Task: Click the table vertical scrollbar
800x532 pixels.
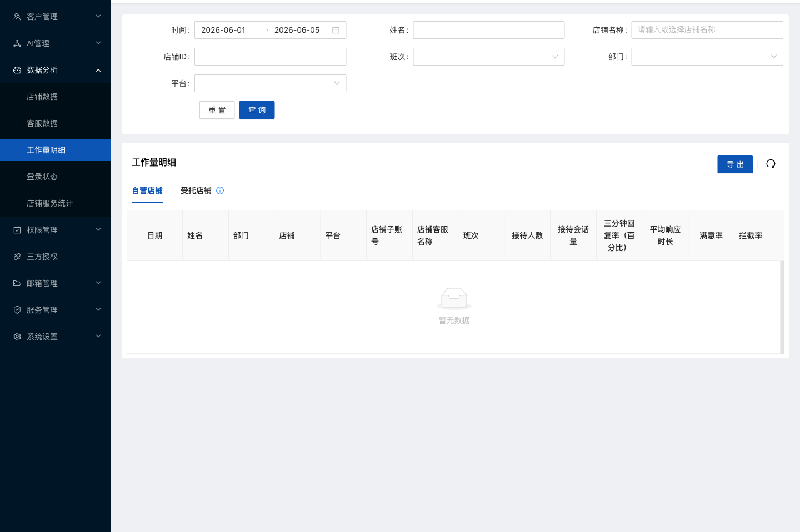Action: tap(782, 307)
